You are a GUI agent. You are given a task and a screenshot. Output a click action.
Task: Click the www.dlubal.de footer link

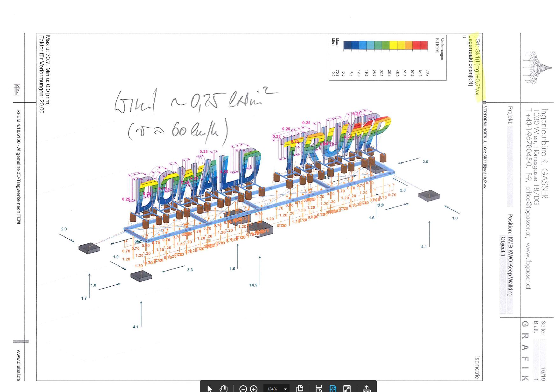[18, 365]
